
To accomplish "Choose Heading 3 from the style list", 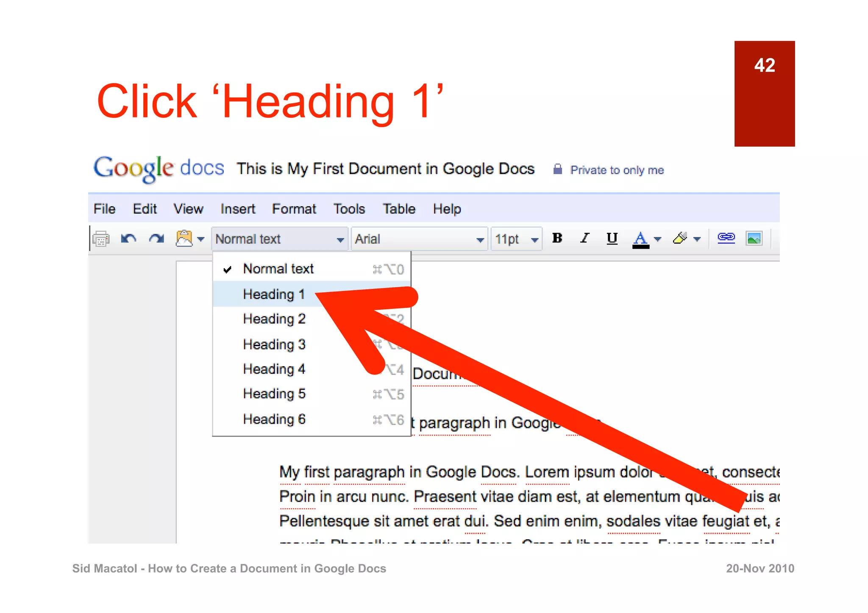I will tap(312, 344).
